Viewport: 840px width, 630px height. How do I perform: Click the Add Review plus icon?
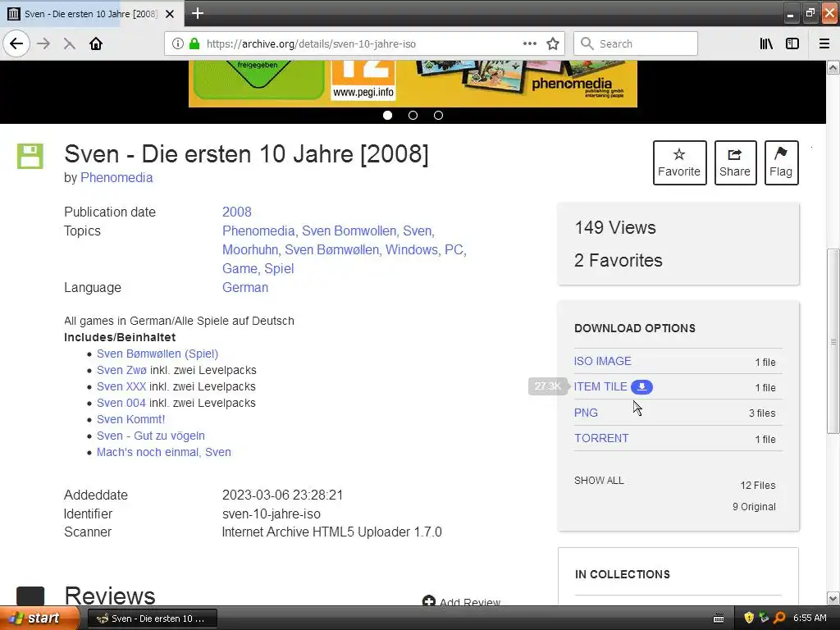click(x=428, y=601)
